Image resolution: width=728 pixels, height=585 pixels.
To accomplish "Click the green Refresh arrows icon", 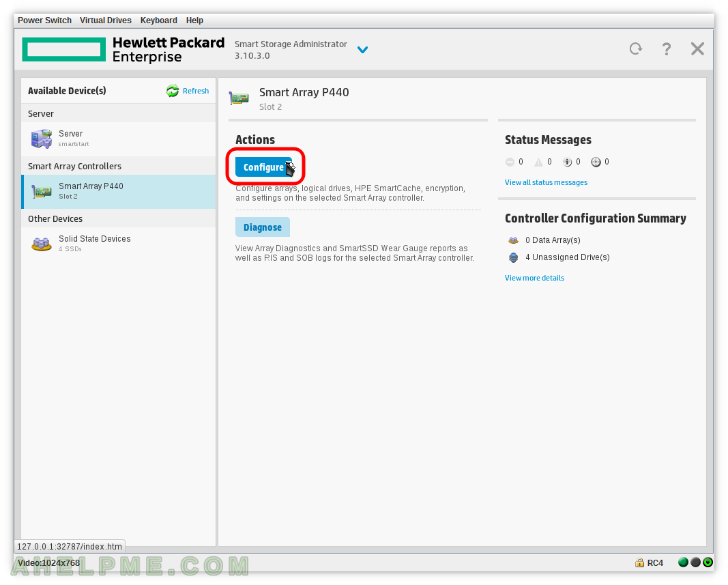I will [x=172, y=91].
